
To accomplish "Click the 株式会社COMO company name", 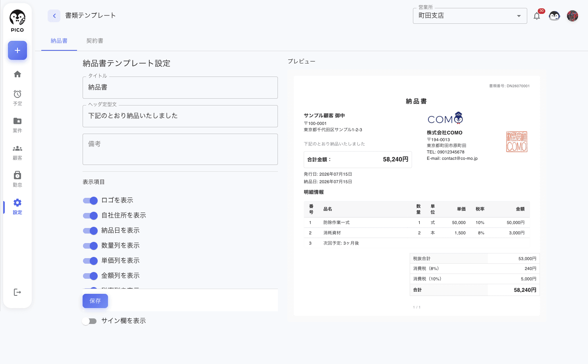I will (x=445, y=133).
